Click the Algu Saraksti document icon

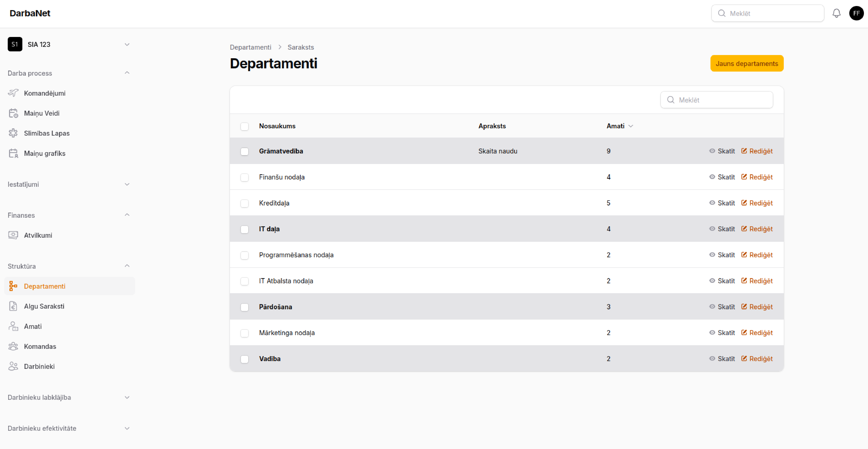[x=13, y=306]
